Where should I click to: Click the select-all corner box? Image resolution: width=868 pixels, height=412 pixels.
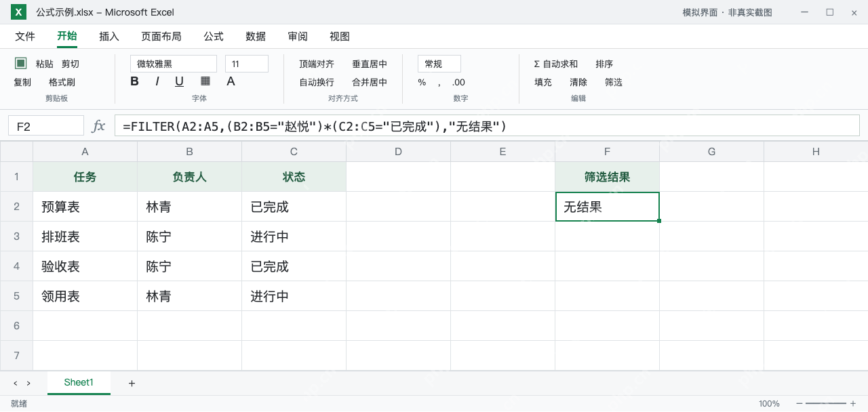pos(16,151)
